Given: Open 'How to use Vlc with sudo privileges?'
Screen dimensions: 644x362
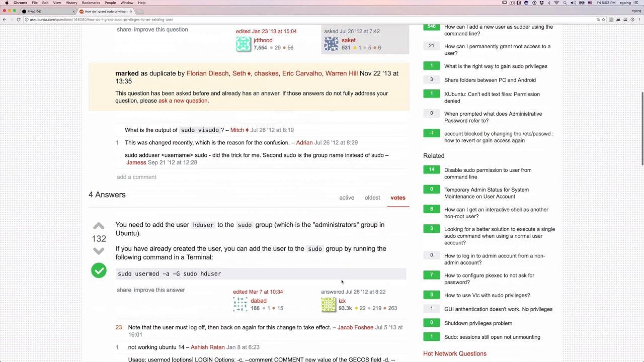Looking at the screenshot, I should click(487, 295).
